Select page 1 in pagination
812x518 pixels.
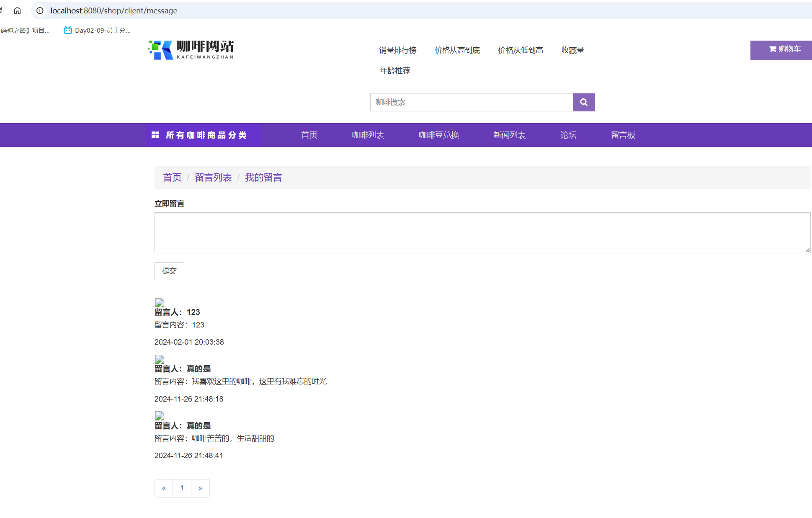(x=182, y=488)
